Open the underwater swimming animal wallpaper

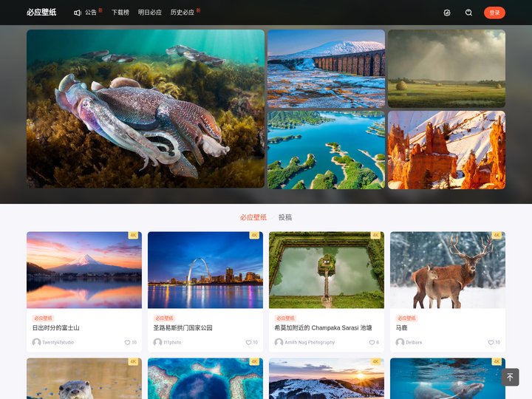448,378
